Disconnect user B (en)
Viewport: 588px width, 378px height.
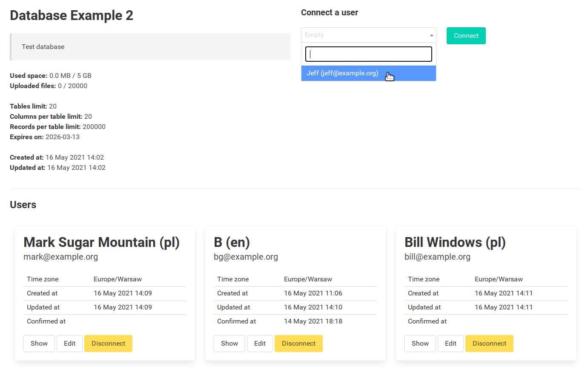(298, 344)
